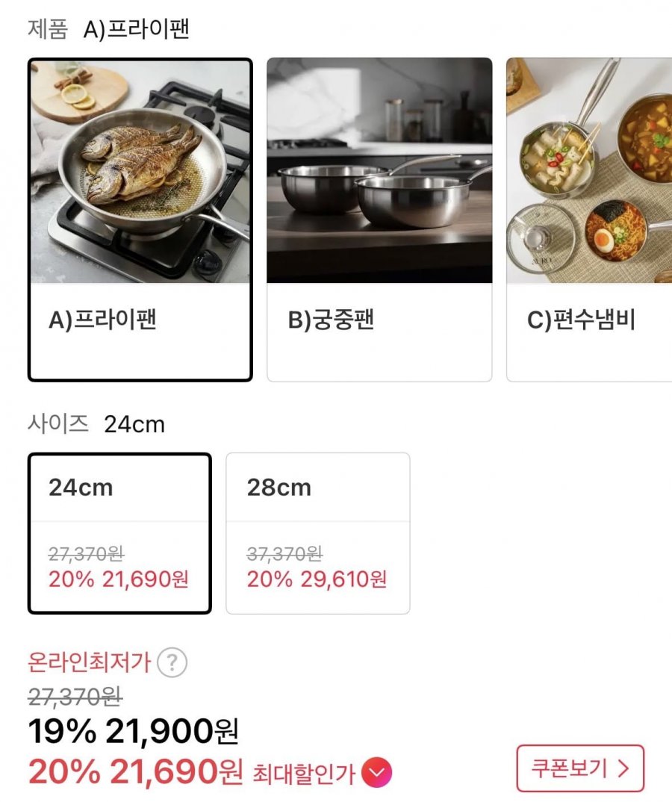Click the 20% 21,690원 price in the 24cm option

[x=119, y=579]
